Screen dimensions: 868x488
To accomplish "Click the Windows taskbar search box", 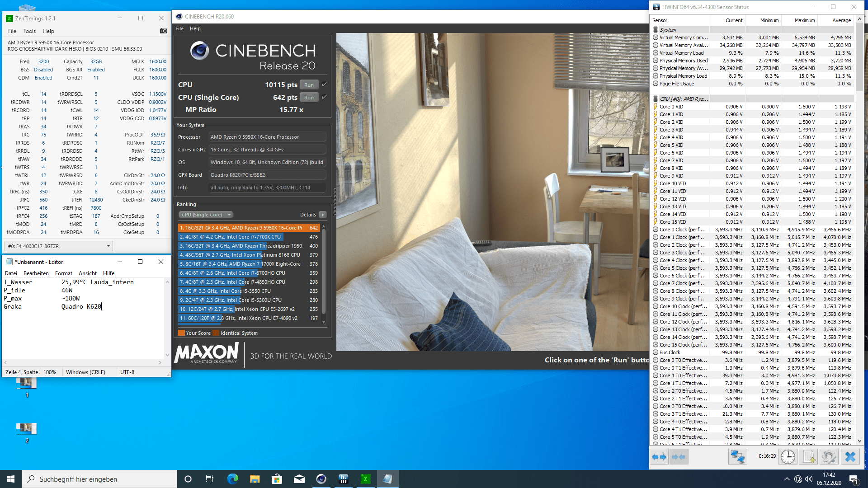I will click(99, 479).
